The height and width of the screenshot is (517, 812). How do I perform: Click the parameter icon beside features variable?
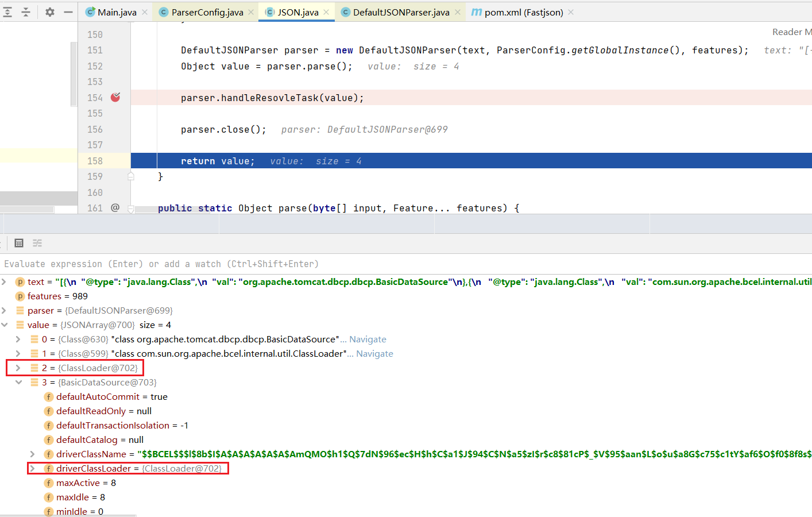point(20,296)
